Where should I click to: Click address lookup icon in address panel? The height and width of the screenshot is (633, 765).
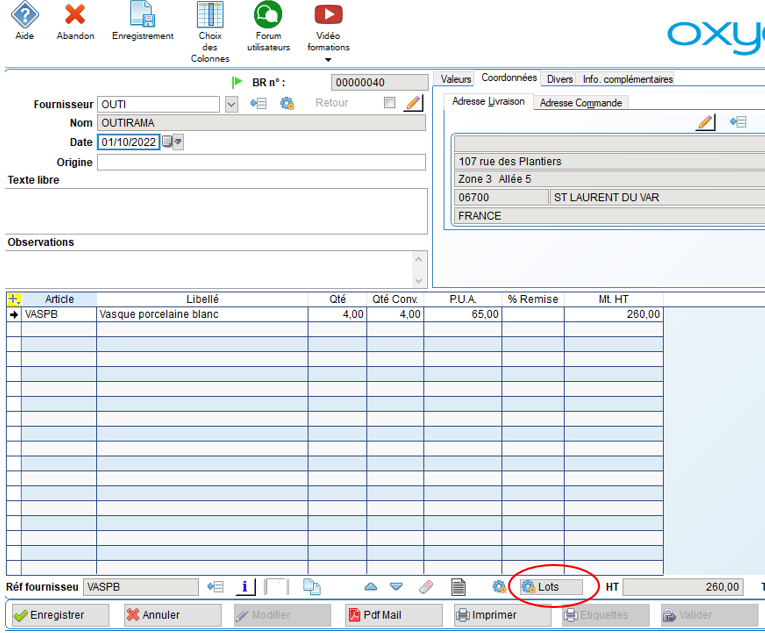click(x=738, y=122)
